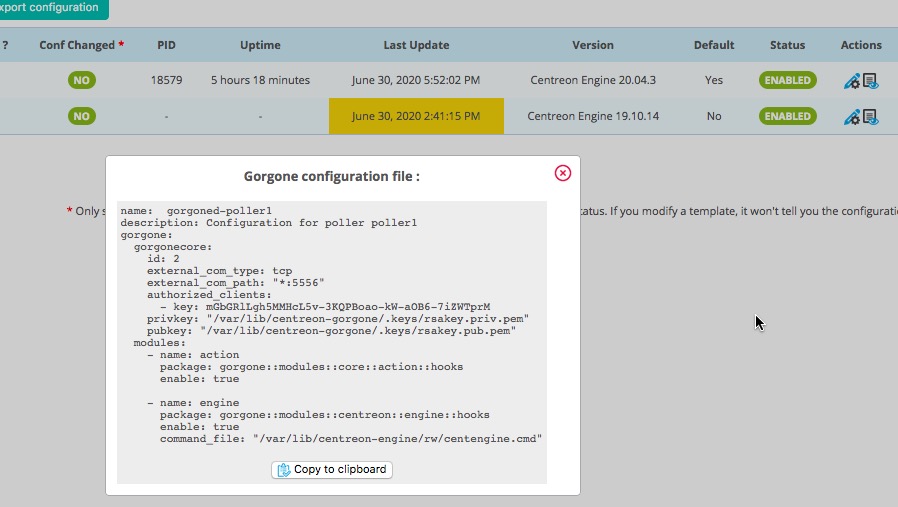Click the Version column header
The image size is (898, 507).
tap(593, 45)
